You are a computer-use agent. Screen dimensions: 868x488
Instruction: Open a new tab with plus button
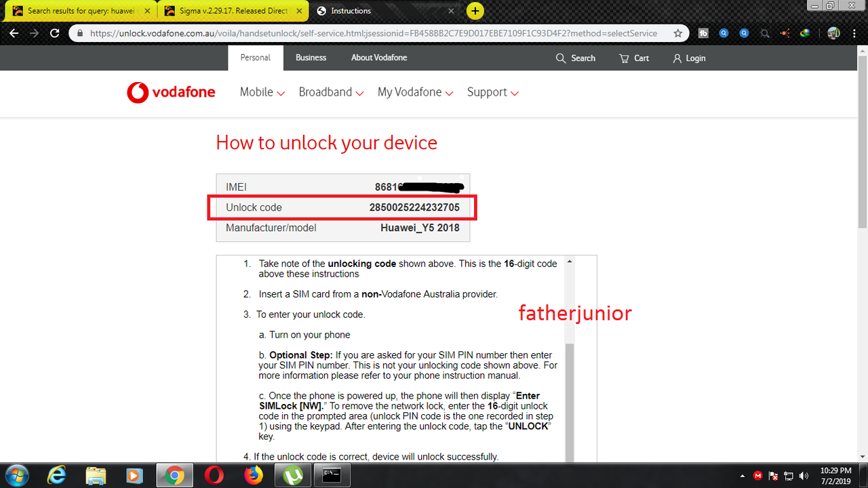(x=476, y=11)
